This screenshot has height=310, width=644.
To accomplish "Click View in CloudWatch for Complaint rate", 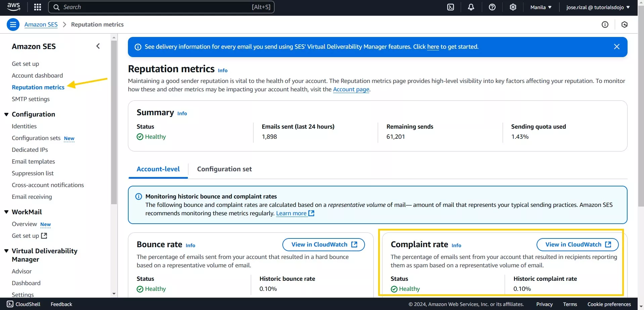I will tap(578, 245).
